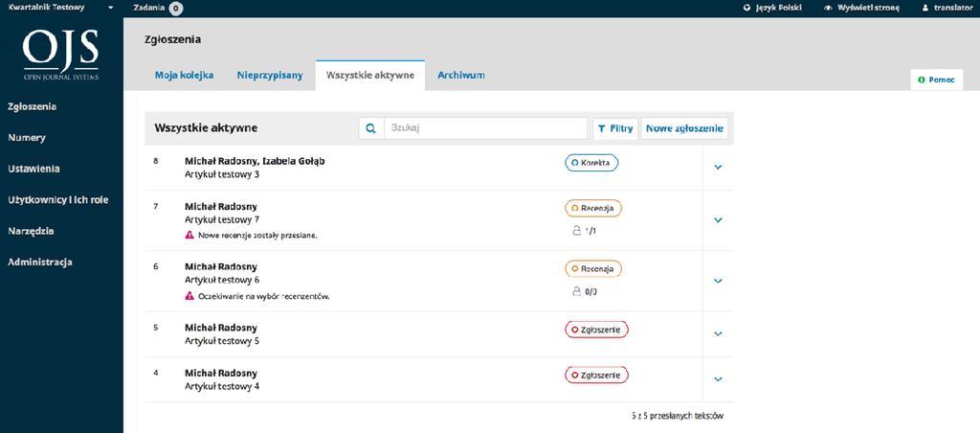Focus the Szukaj search field
Screen dimensions: 980x433
(485, 128)
